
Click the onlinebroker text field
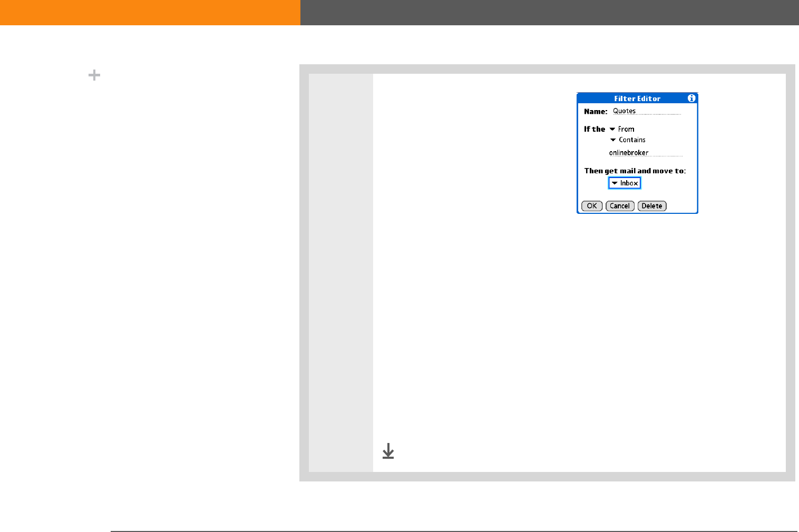646,153
